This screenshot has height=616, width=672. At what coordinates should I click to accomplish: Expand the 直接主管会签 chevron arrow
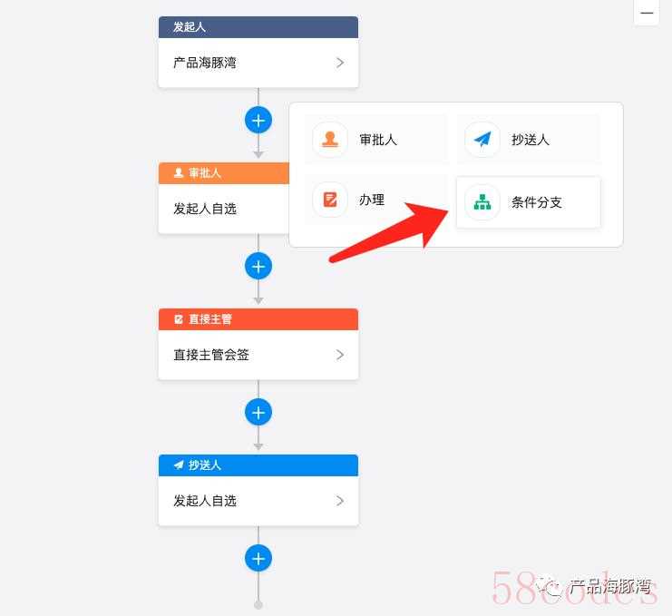click(x=340, y=355)
